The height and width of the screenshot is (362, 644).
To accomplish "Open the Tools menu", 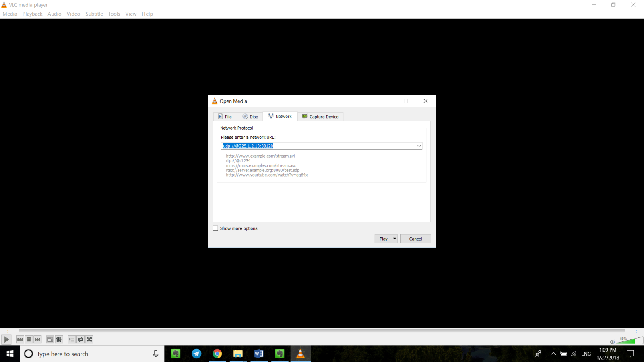I will coord(114,14).
